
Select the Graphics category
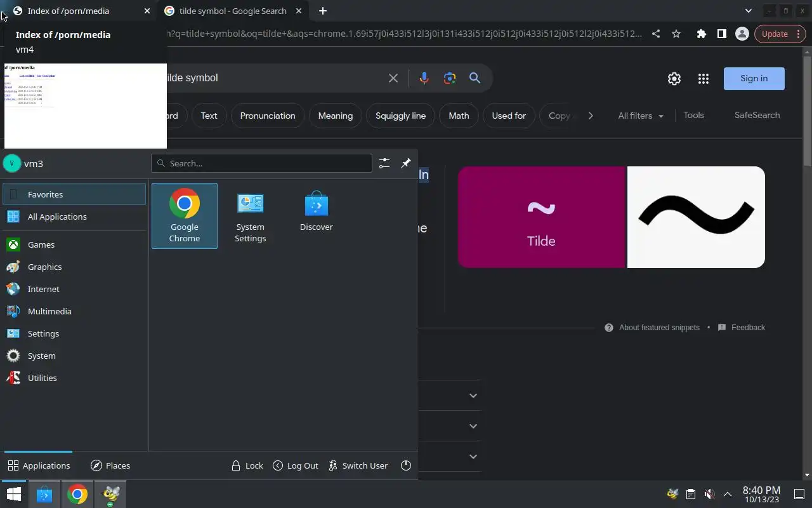click(74, 267)
